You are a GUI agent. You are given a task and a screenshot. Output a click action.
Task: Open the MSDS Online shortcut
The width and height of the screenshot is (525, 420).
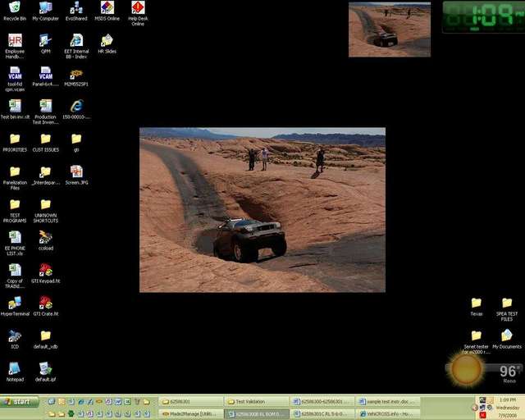coord(107,11)
